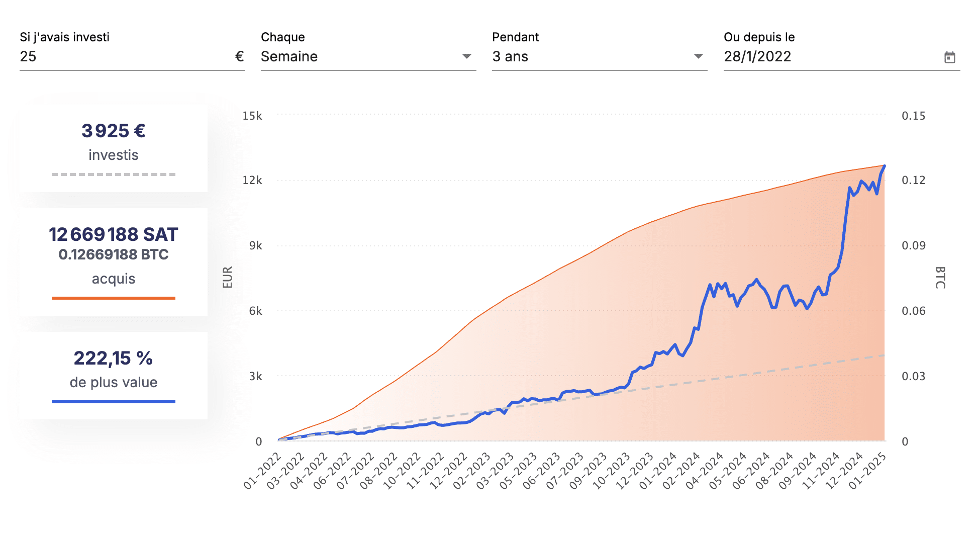Select the 12 669 188 SAT acquis card
The width and height of the screenshot is (980, 533).
pyautogui.click(x=114, y=261)
